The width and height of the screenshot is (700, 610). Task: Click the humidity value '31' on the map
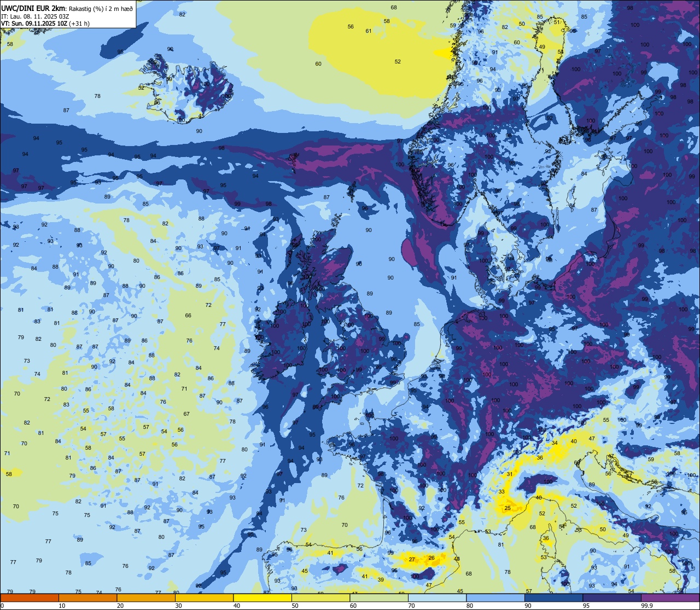510,474
